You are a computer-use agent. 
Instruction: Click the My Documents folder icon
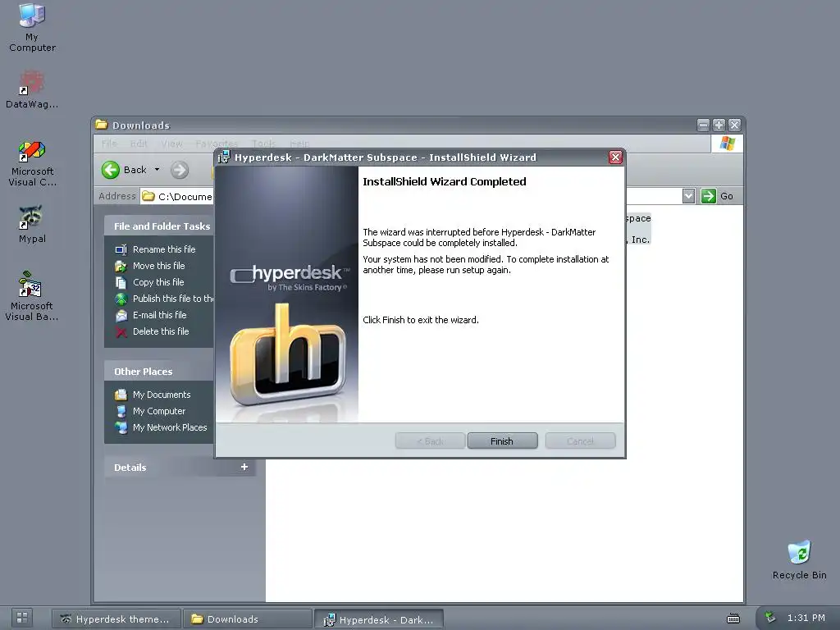[x=121, y=395]
